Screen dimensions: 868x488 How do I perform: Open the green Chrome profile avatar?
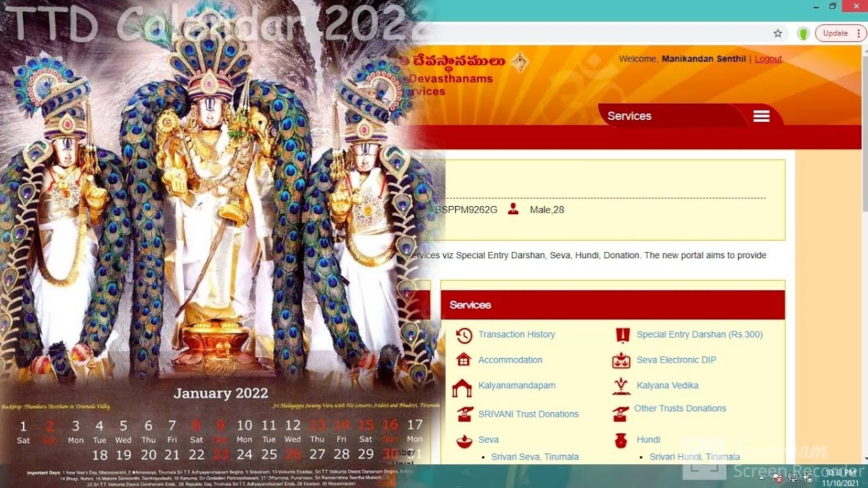tap(804, 33)
